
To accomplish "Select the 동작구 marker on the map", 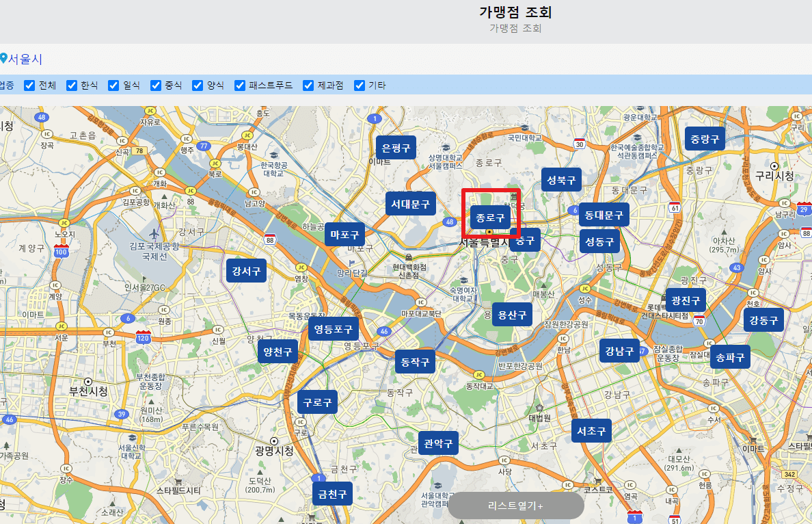I will tap(415, 362).
